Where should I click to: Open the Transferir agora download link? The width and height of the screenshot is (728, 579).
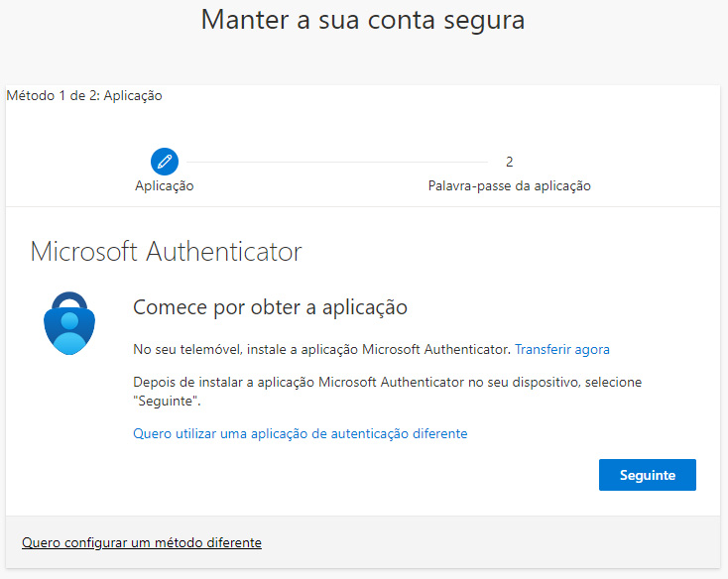click(x=561, y=349)
